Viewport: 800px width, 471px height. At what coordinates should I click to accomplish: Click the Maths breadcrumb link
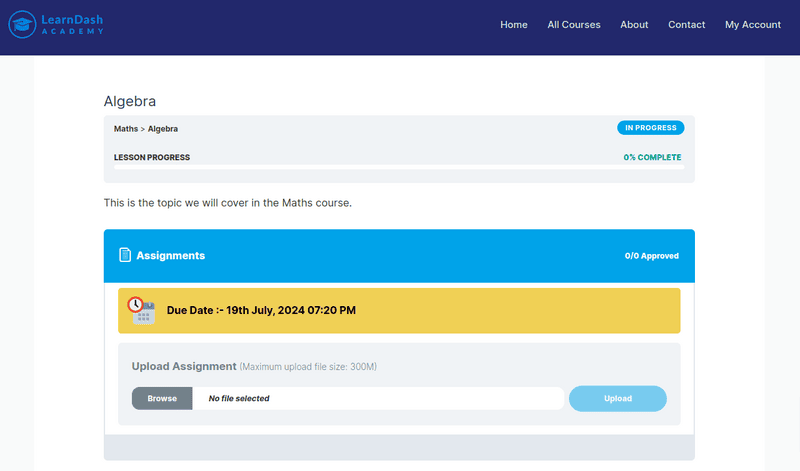pyautogui.click(x=126, y=129)
